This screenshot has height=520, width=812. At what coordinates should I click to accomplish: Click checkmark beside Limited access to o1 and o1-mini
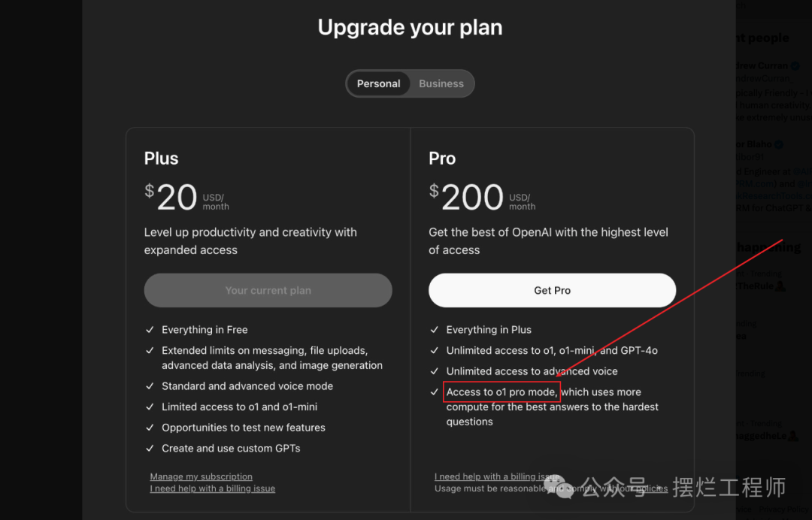pos(150,407)
